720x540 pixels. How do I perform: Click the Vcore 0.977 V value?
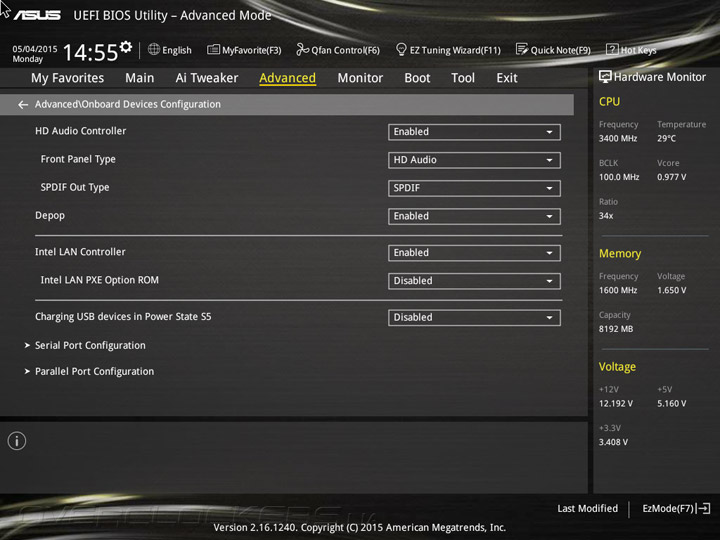click(x=671, y=177)
